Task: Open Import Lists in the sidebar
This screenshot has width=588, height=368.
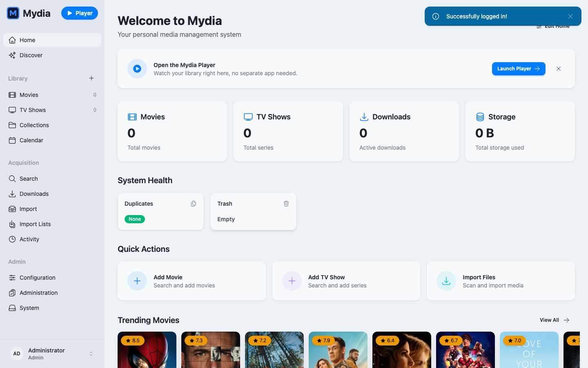Action: coord(52,224)
